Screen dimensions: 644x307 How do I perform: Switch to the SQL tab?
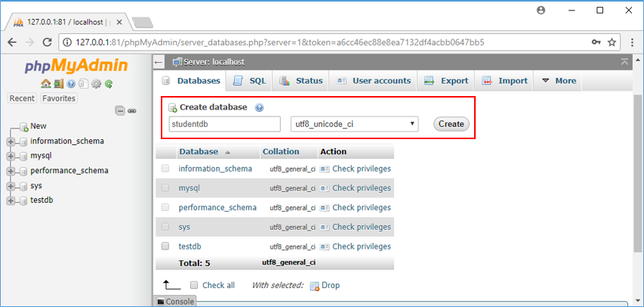pos(250,81)
